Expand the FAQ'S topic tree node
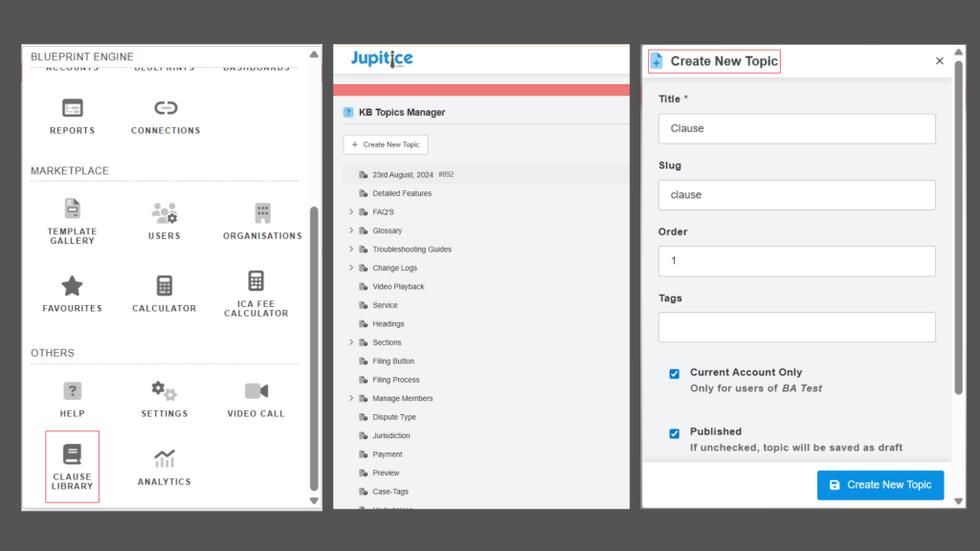The width and height of the screenshot is (980, 551). point(351,212)
